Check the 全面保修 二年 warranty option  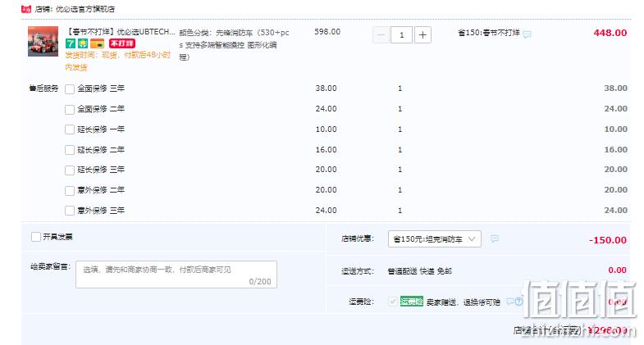point(70,109)
